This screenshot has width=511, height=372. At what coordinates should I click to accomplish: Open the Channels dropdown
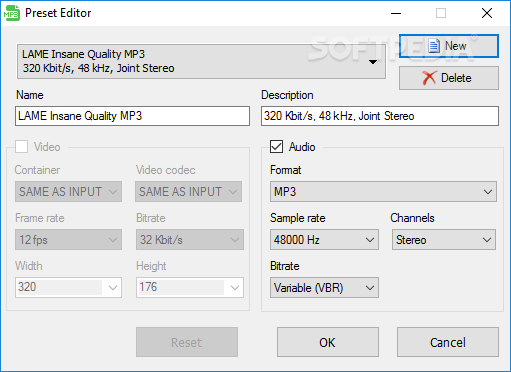point(444,240)
